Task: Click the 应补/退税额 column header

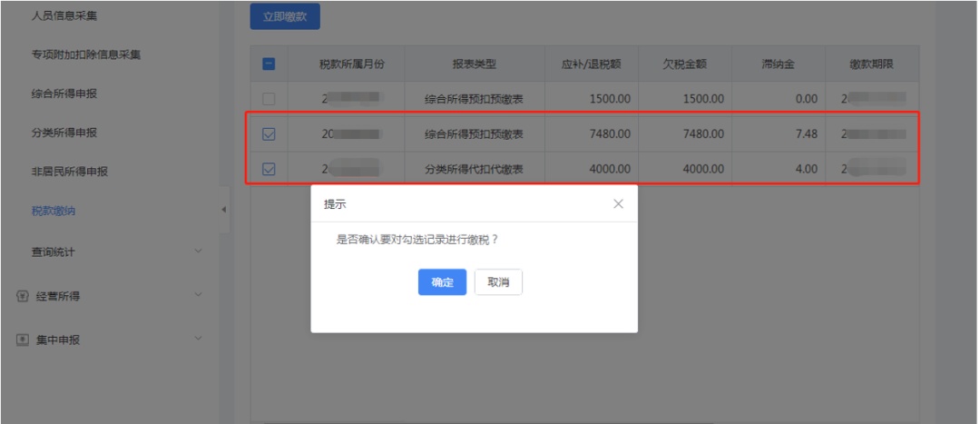Action: [592, 64]
